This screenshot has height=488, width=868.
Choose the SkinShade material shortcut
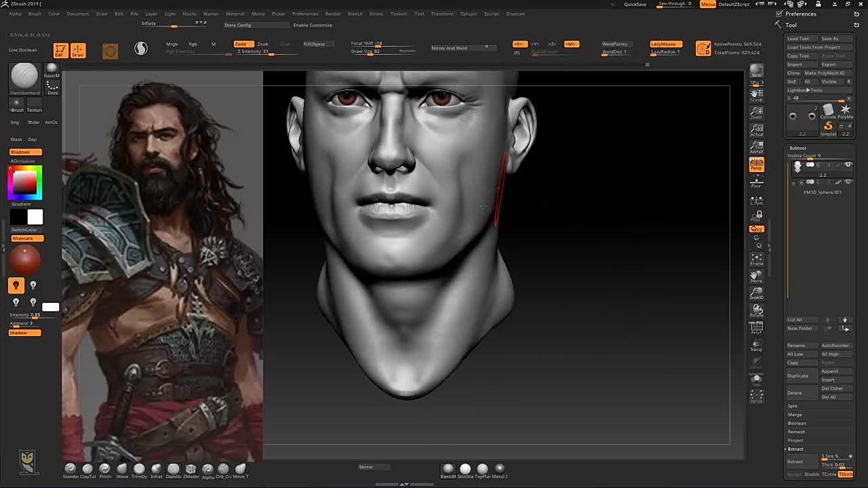465,470
